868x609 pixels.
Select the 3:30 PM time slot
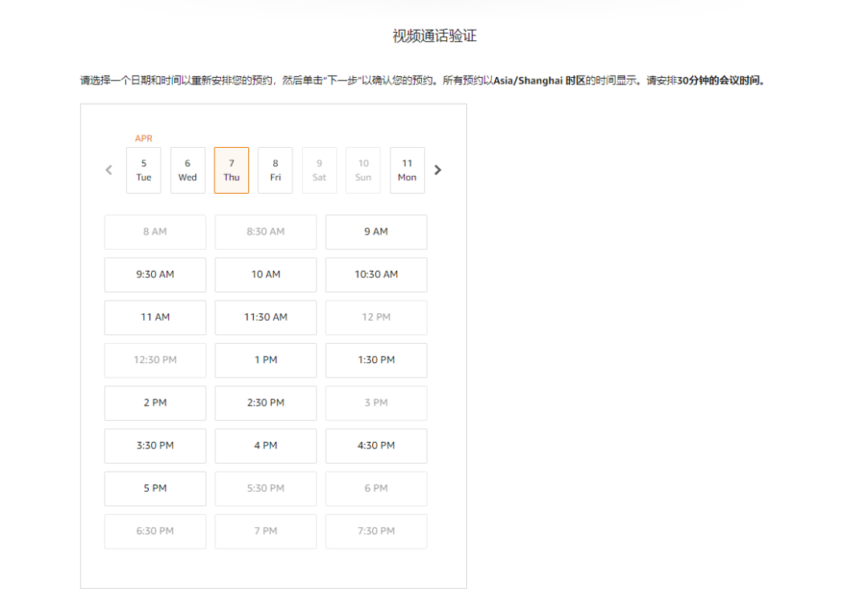(x=155, y=446)
